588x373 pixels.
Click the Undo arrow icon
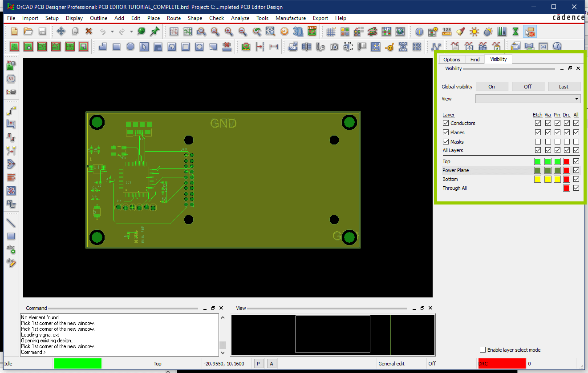point(102,32)
